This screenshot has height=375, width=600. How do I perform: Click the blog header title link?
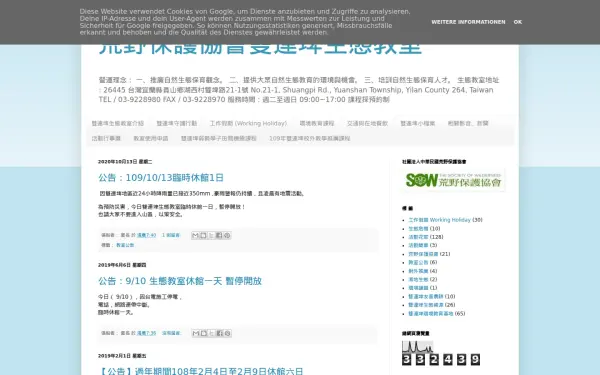(x=260, y=49)
